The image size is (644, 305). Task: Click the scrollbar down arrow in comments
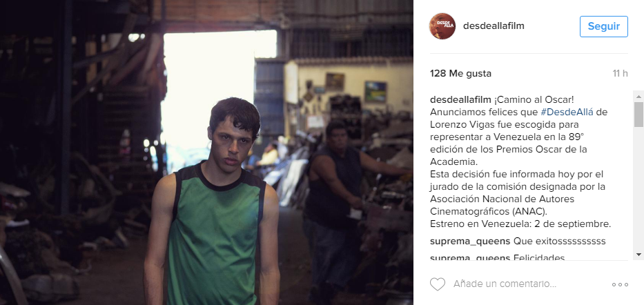638,255
